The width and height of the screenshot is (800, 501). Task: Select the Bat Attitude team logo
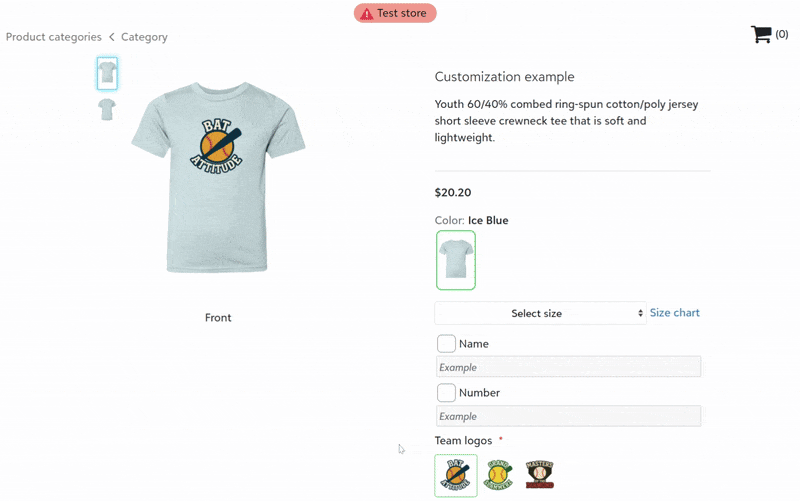pyautogui.click(x=456, y=475)
